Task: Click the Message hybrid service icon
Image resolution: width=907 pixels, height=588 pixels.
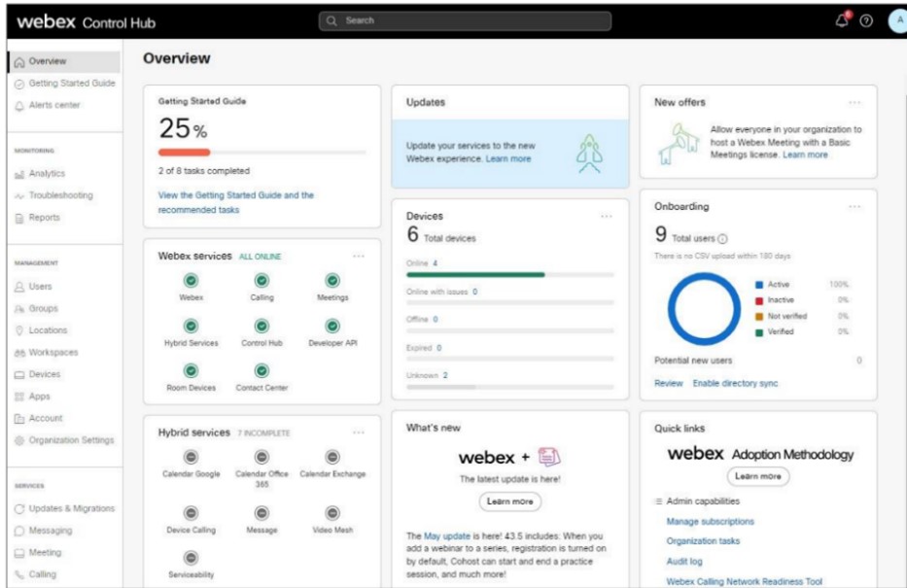Action: [x=262, y=513]
